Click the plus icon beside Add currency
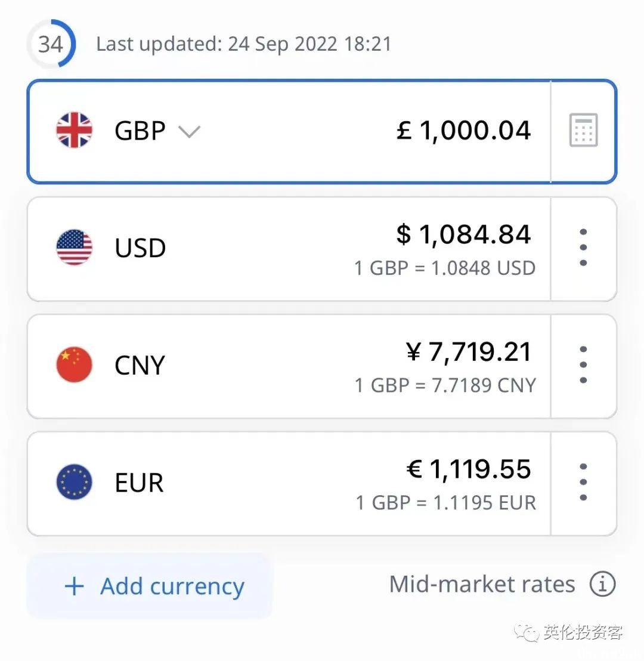This screenshot has width=644, height=661. coord(74,586)
